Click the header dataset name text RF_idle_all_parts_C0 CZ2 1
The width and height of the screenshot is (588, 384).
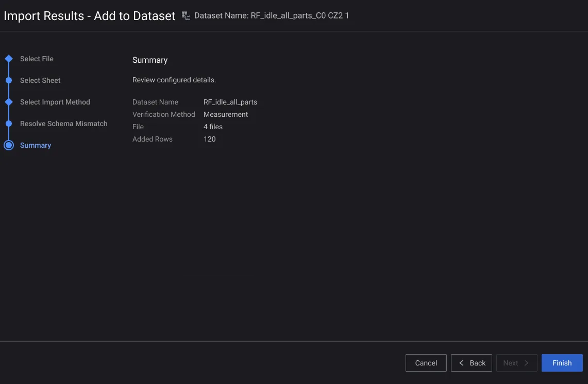tap(299, 16)
